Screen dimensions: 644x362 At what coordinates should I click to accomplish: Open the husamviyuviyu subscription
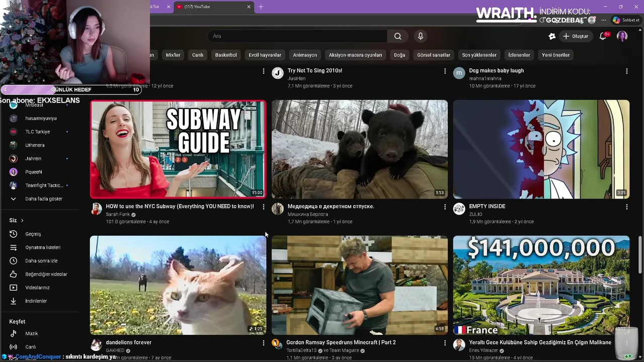[40, 118]
